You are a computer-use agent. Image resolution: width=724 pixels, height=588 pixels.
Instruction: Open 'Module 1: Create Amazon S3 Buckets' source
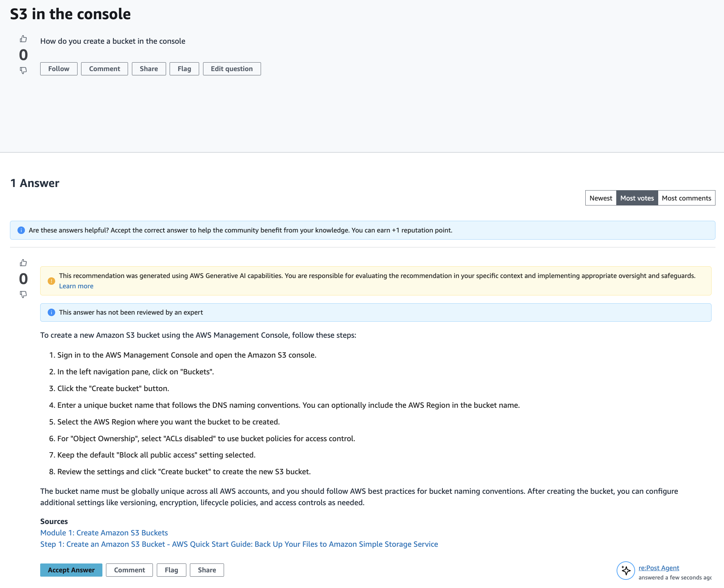104,533
